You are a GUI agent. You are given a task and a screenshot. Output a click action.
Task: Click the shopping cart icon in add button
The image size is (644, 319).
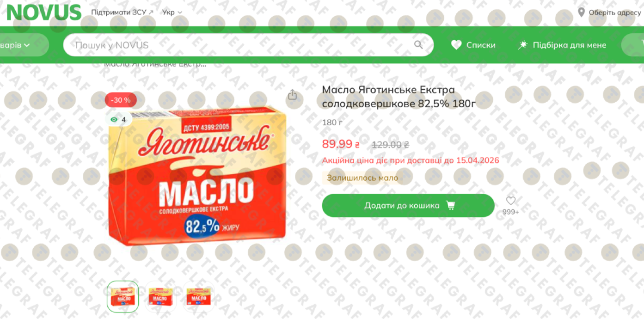tap(450, 205)
